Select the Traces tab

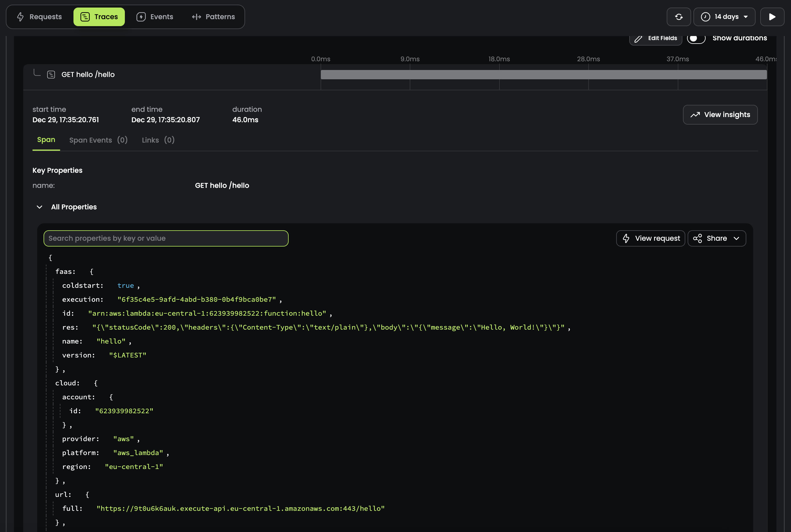coord(99,17)
